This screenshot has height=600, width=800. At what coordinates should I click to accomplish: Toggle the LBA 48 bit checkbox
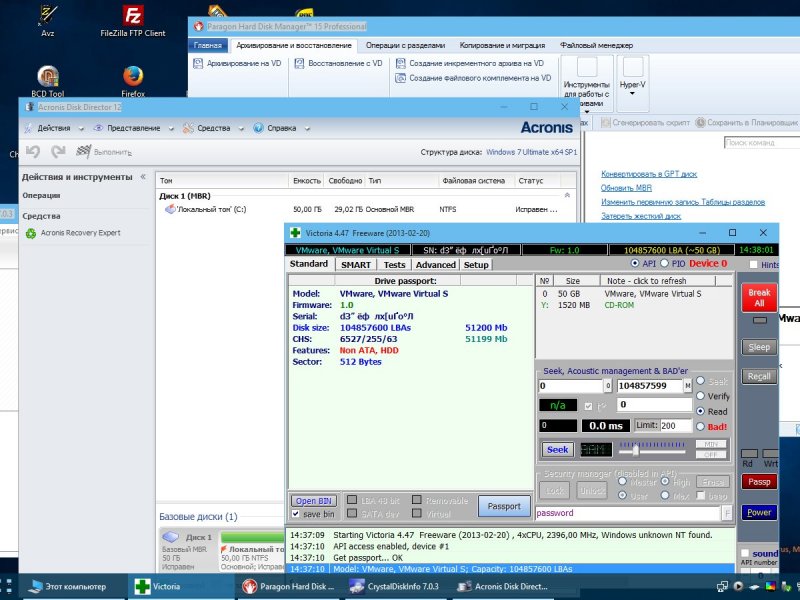pyautogui.click(x=352, y=499)
